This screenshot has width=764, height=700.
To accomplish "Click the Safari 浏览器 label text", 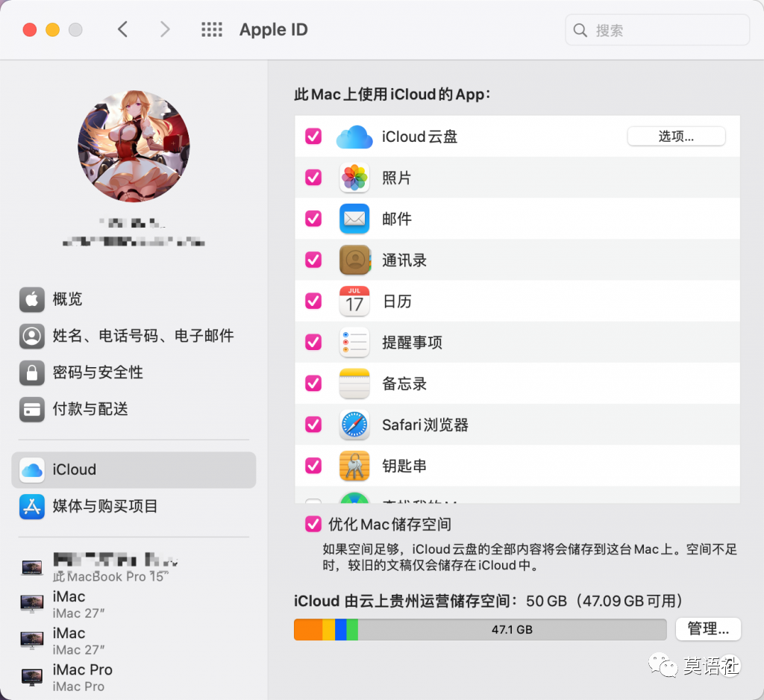I will coord(425,425).
